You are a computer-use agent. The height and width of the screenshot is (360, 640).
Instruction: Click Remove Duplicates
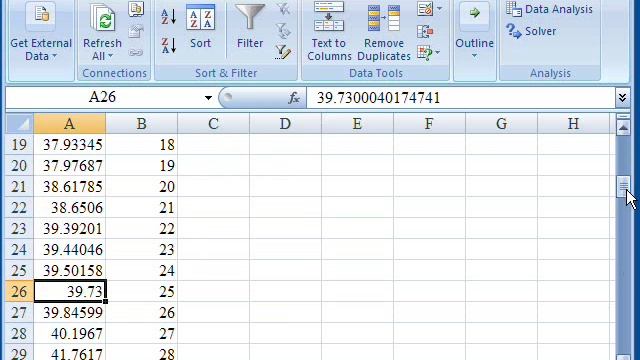[384, 32]
